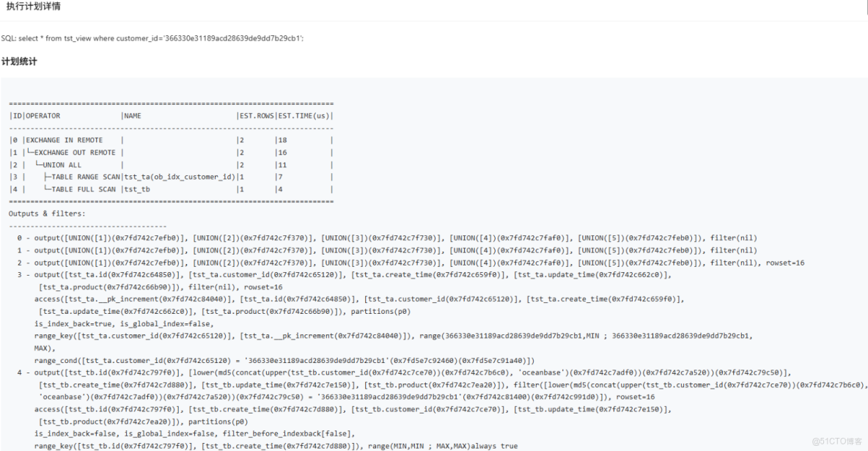
Task: Select estimated time 16 for EXCHANGE OUT REMOTE
Action: pos(282,153)
